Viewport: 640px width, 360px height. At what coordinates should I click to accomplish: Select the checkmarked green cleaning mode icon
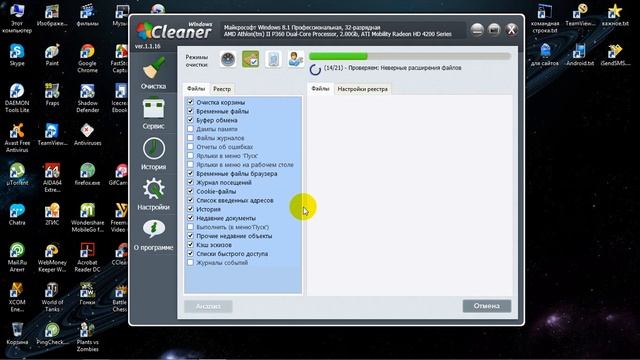click(251, 60)
